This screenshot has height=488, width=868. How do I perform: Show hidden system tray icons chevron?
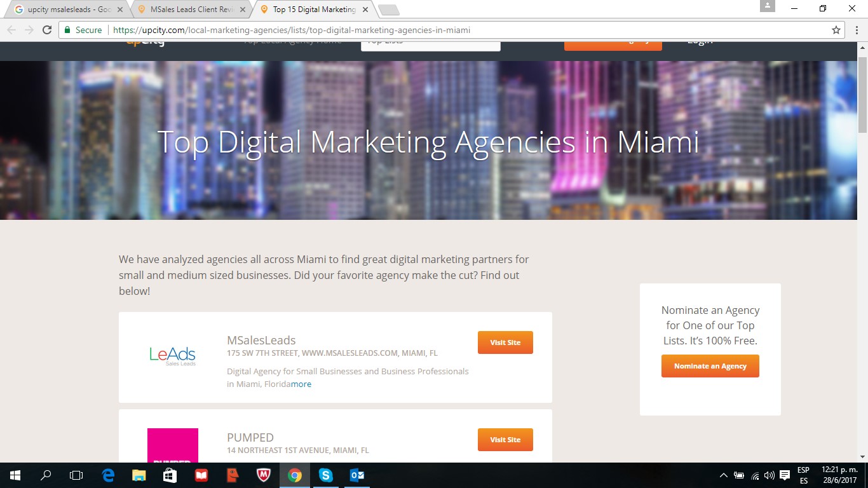pos(724,475)
